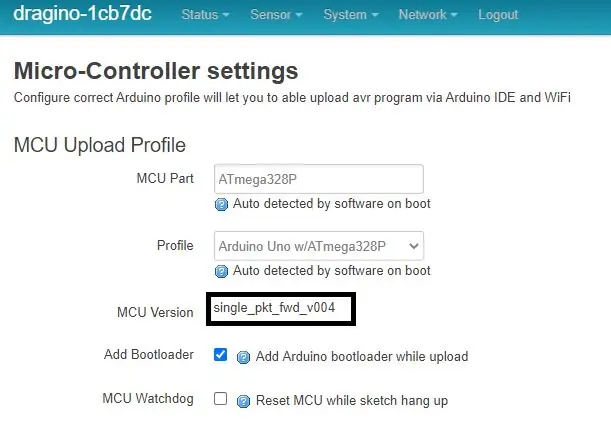The image size is (611, 429).
Task: Expand the Network menu
Action: 428,15
